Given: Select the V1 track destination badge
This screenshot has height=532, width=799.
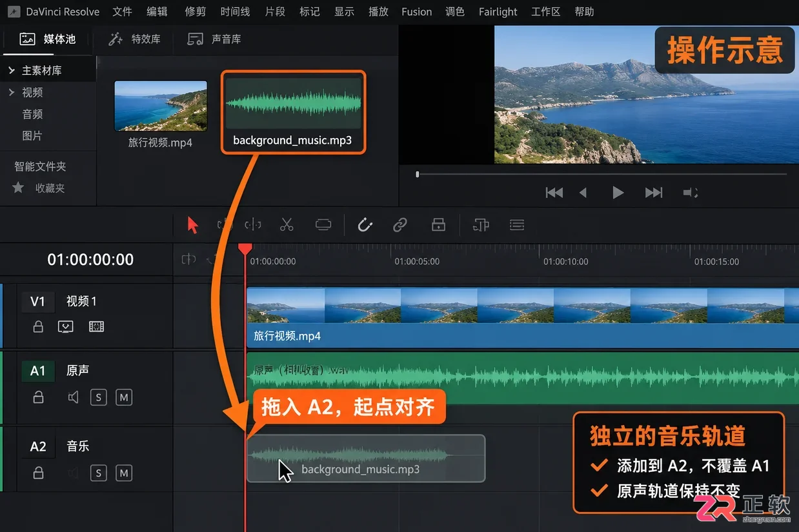Looking at the screenshot, I should point(37,301).
